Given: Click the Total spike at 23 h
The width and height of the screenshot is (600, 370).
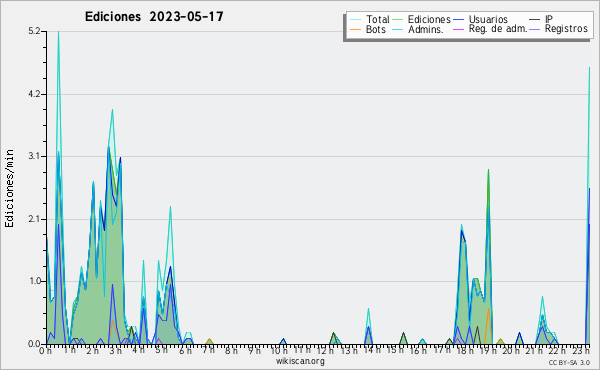Looking at the screenshot, I should 589,68.
